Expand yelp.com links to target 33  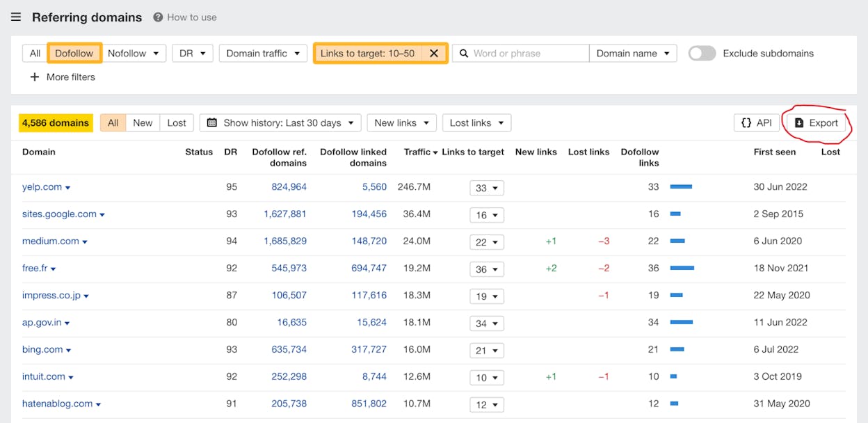pos(487,188)
